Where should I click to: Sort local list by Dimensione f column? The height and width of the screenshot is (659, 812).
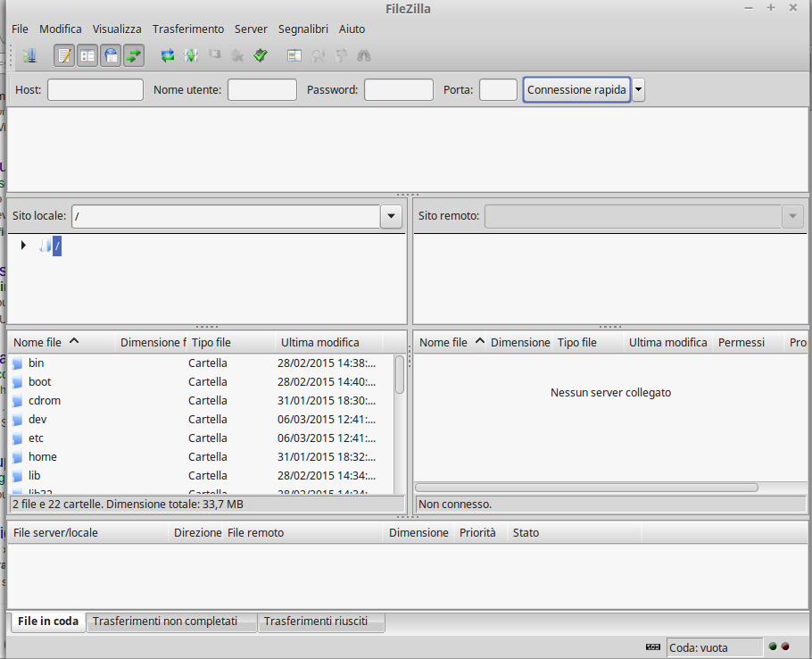click(153, 343)
